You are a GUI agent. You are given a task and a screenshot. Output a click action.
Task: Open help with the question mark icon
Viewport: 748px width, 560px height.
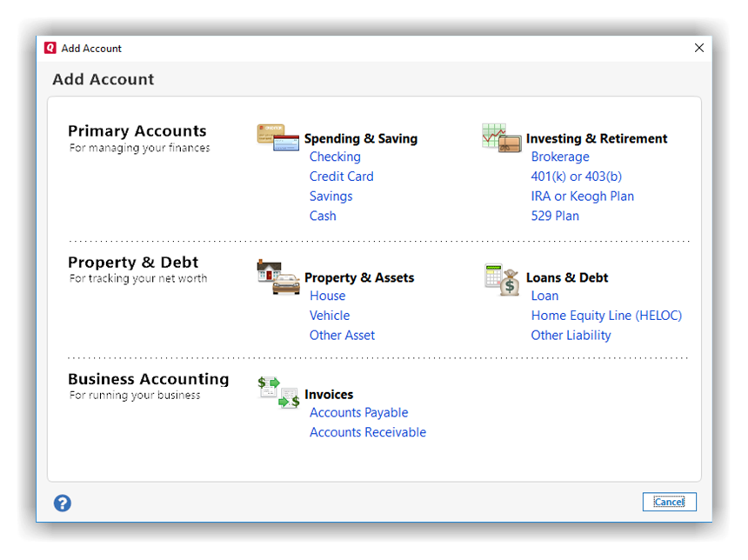pyautogui.click(x=63, y=503)
